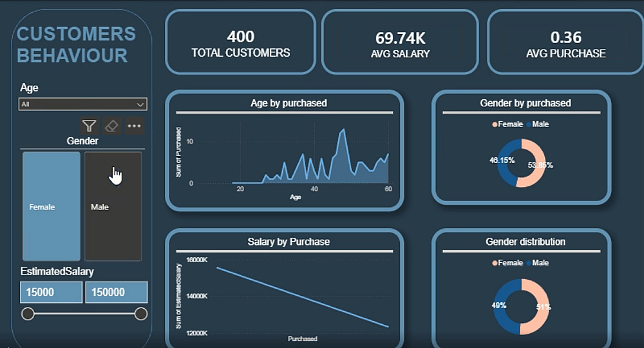Click the Customers Behaviour dashboard title
This screenshot has height=348, width=644.
[x=76, y=44]
